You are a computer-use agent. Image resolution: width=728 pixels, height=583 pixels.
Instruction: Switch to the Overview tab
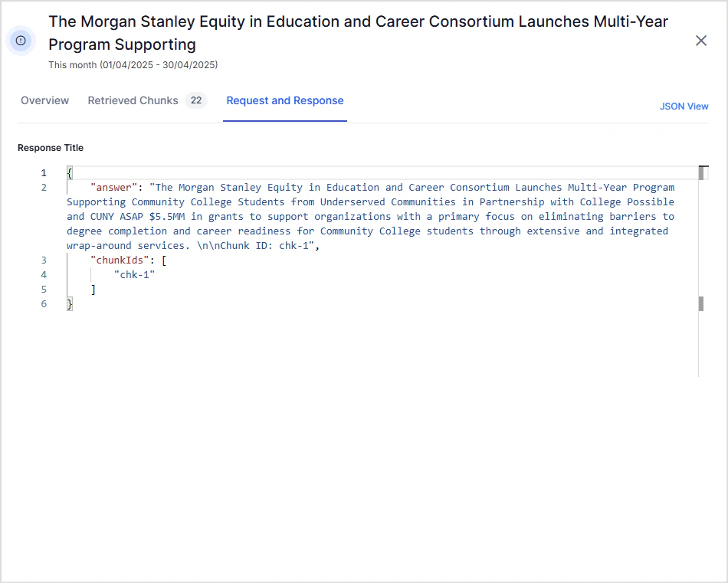(44, 100)
